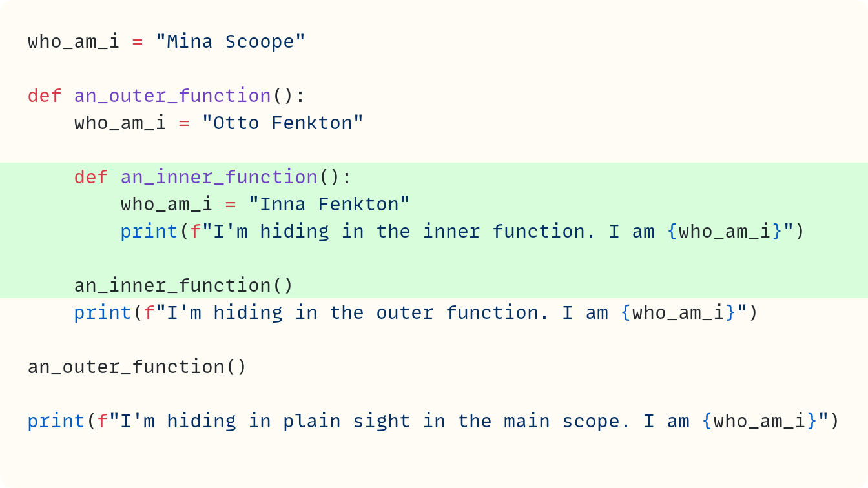Click who_am_i variable on the first line
The image size is (868, 488).
(x=74, y=42)
